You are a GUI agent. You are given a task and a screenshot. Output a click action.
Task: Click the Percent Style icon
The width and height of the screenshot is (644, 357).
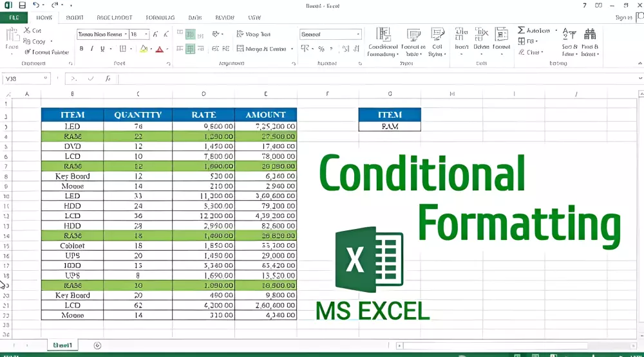pos(321,49)
